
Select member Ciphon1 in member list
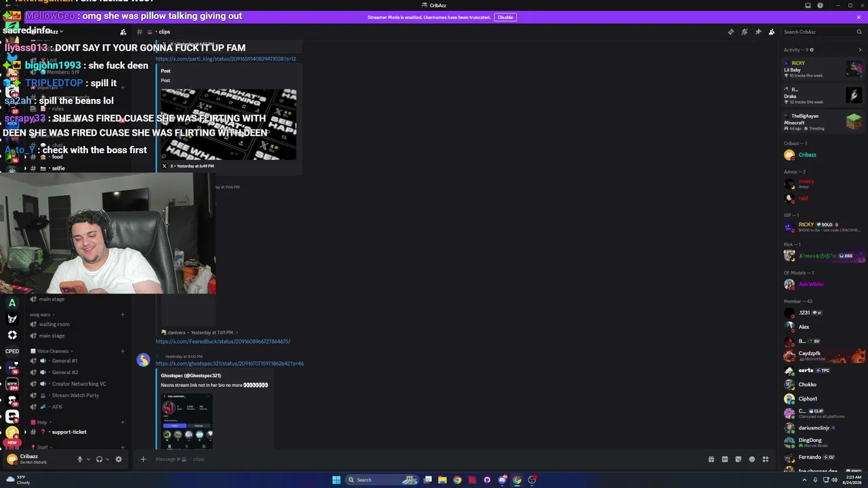(823, 399)
